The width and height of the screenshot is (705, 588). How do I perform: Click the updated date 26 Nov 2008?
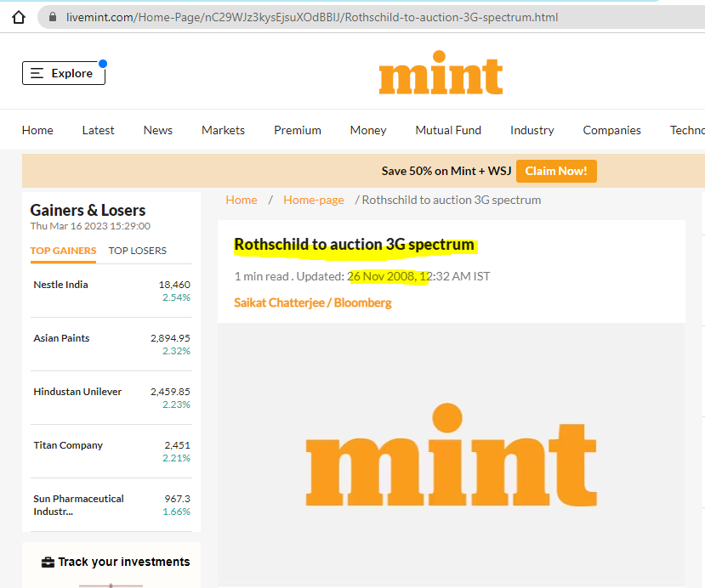(381, 276)
